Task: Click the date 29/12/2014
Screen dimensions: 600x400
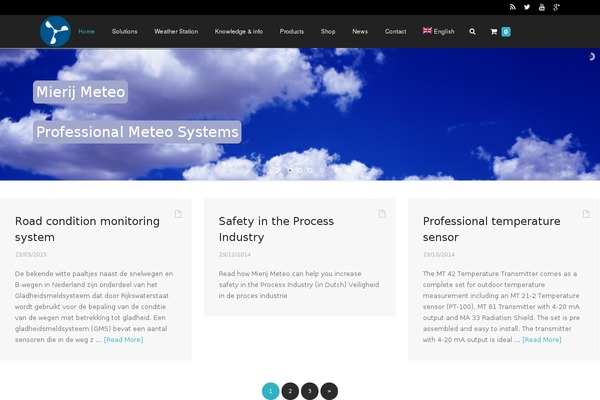Action: pos(235,255)
